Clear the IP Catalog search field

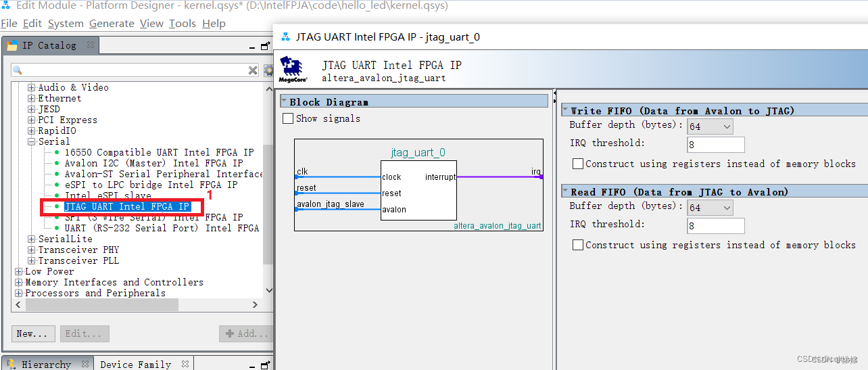253,70
